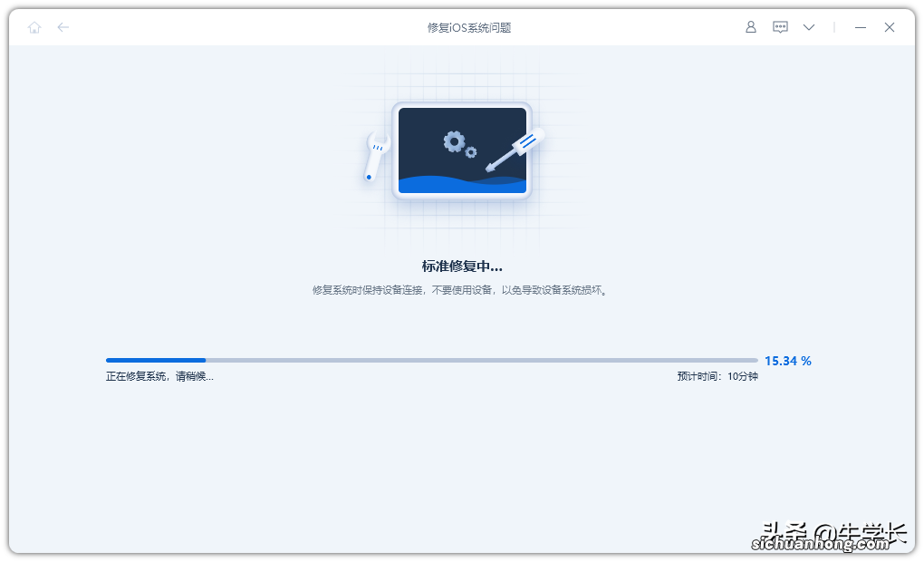
Task: Click the 正在修复系统 status message
Action: 159,374
